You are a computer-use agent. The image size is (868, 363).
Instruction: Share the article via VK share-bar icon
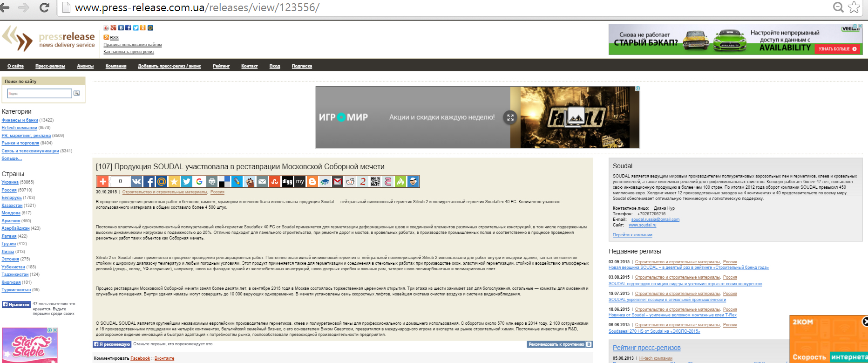136,181
